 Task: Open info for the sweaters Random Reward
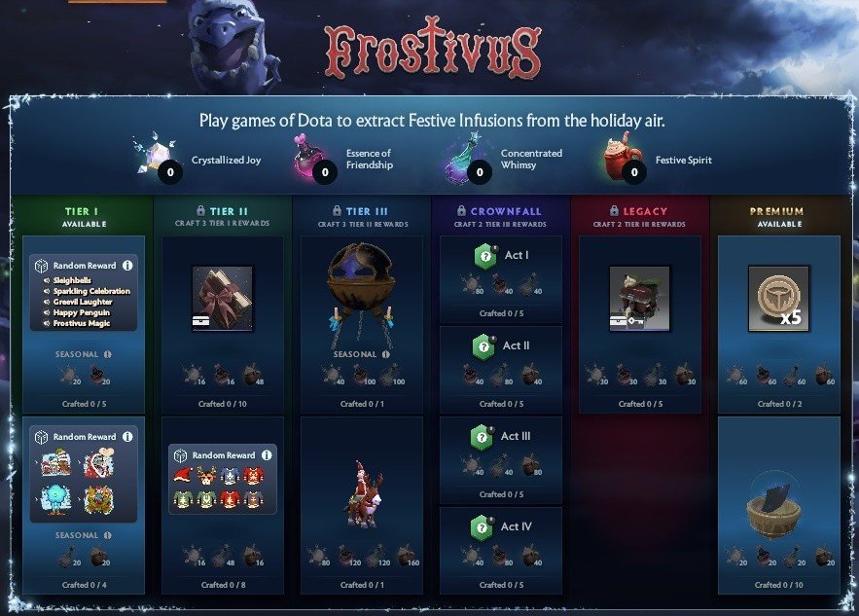point(267,454)
